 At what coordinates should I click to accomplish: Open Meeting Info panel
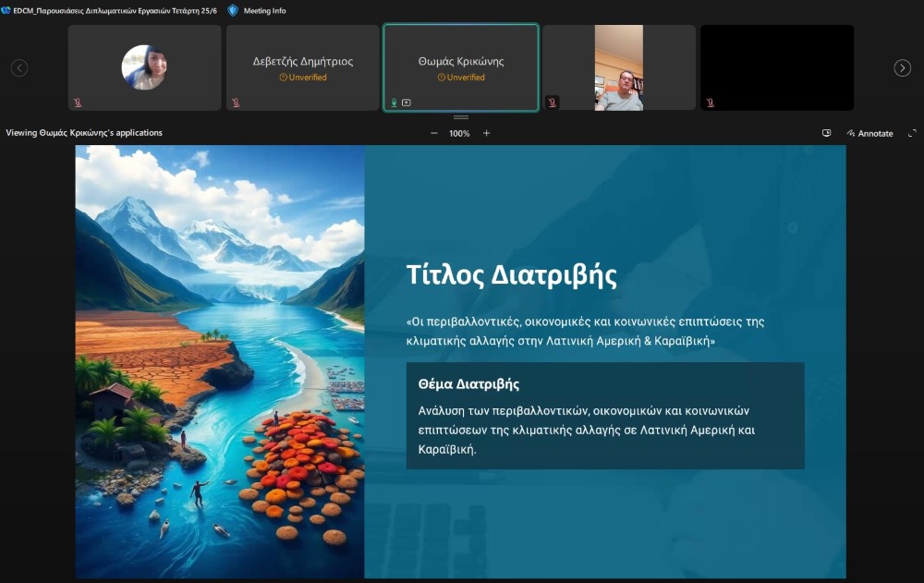(x=257, y=10)
